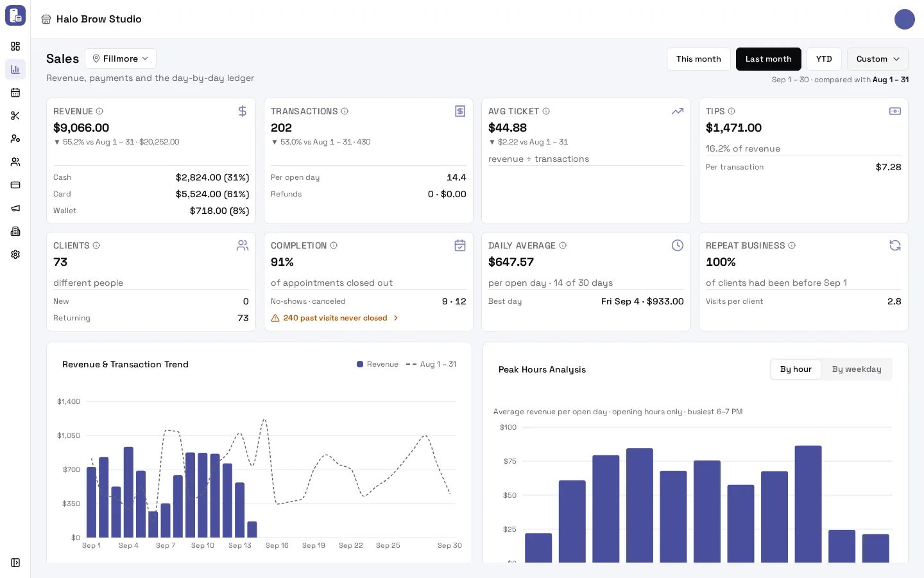Click the Peak Hours Analysis heading
Screen dimensions: 924x578
click(x=542, y=369)
